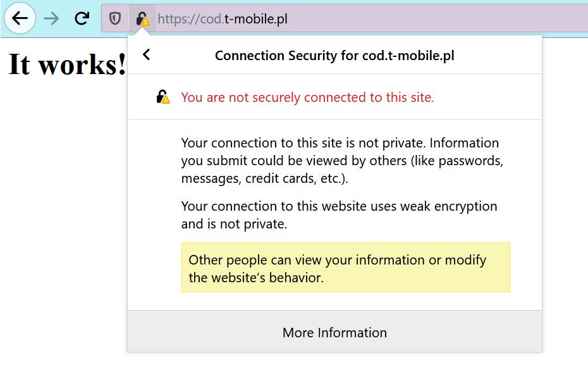Click the browser back arrow button
The width and height of the screenshot is (588, 386).
(20, 18)
